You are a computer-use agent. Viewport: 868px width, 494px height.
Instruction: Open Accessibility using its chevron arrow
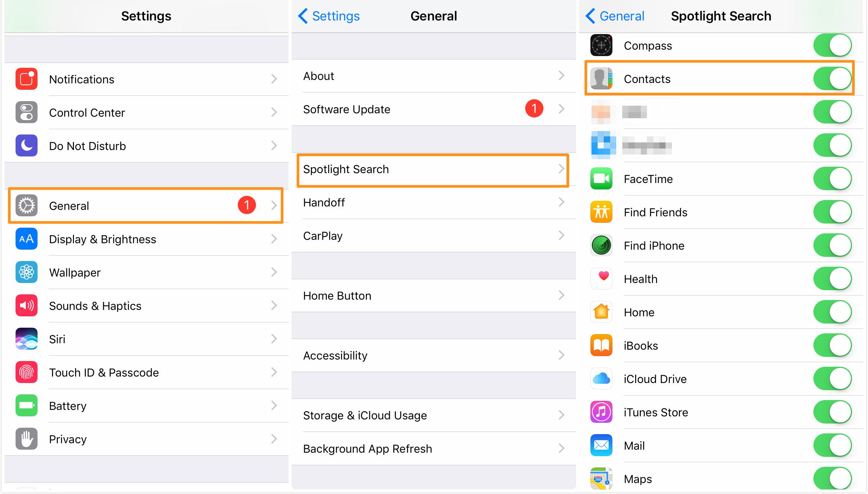(562, 355)
